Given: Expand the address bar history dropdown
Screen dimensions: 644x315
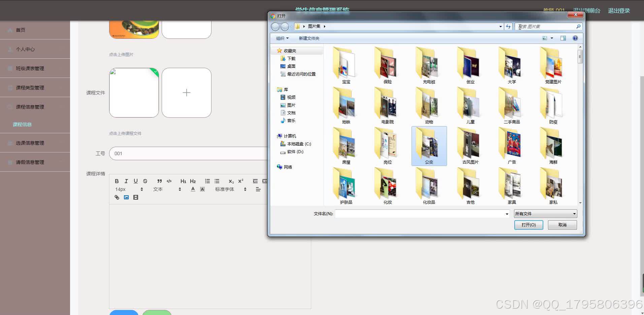Looking at the screenshot, I should [x=501, y=26].
